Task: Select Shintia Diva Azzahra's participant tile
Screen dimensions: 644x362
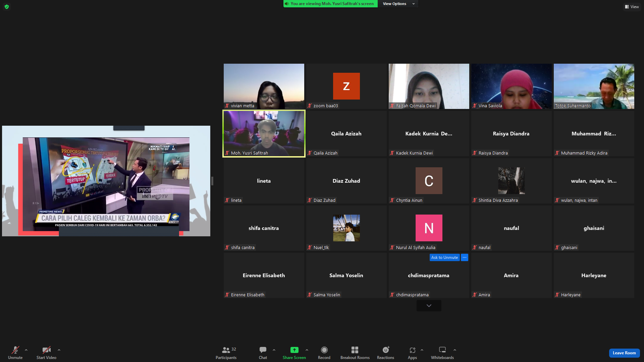Action: (x=512, y=181)
